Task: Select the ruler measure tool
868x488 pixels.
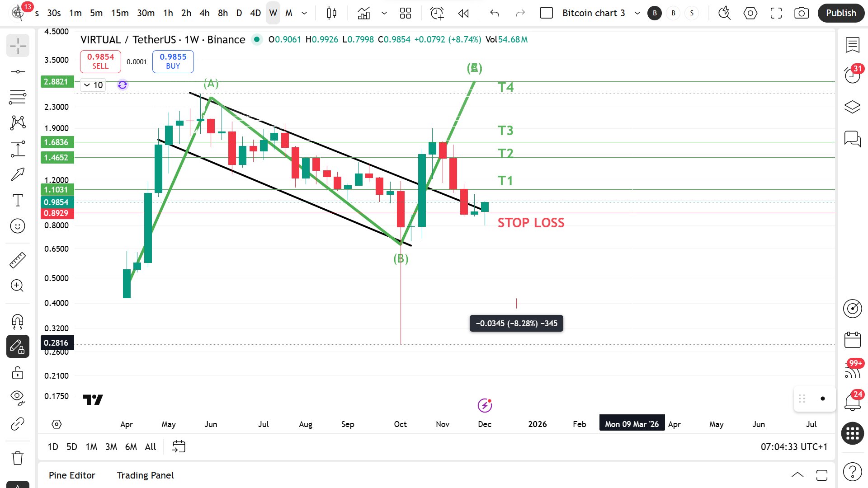Action: pos(18,260)
